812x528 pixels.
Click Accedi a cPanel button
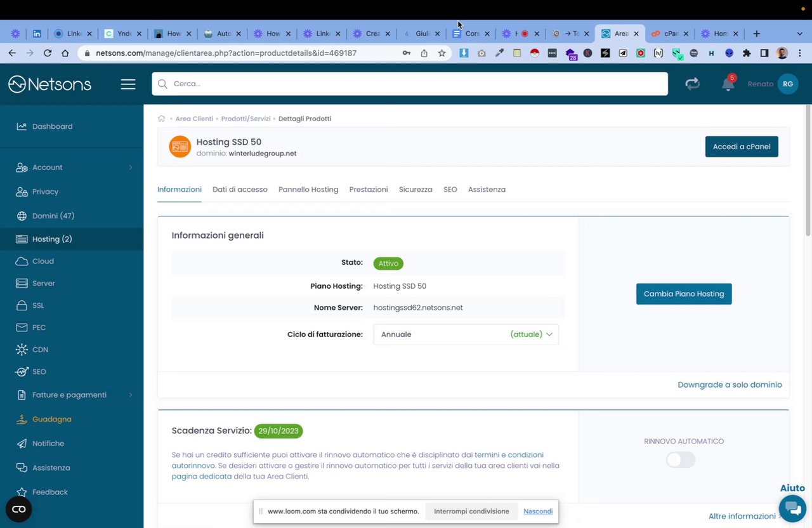click(x=742, y=147)
